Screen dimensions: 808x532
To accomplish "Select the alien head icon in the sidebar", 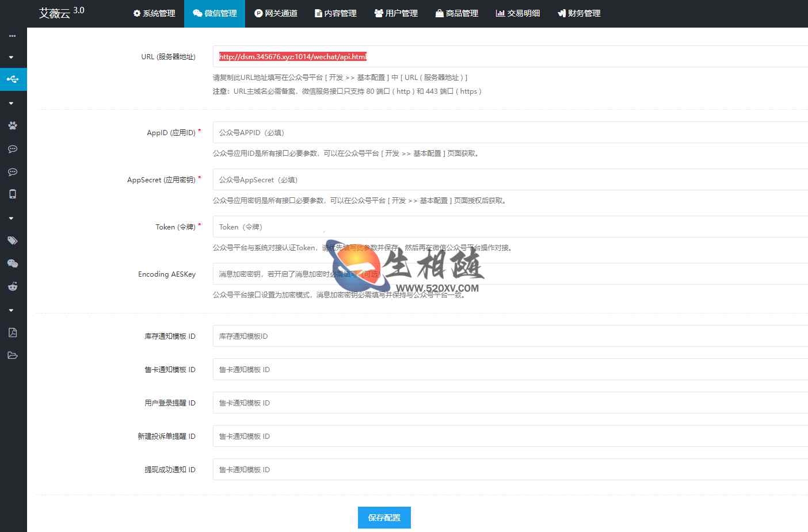I will tap(13, 286).
